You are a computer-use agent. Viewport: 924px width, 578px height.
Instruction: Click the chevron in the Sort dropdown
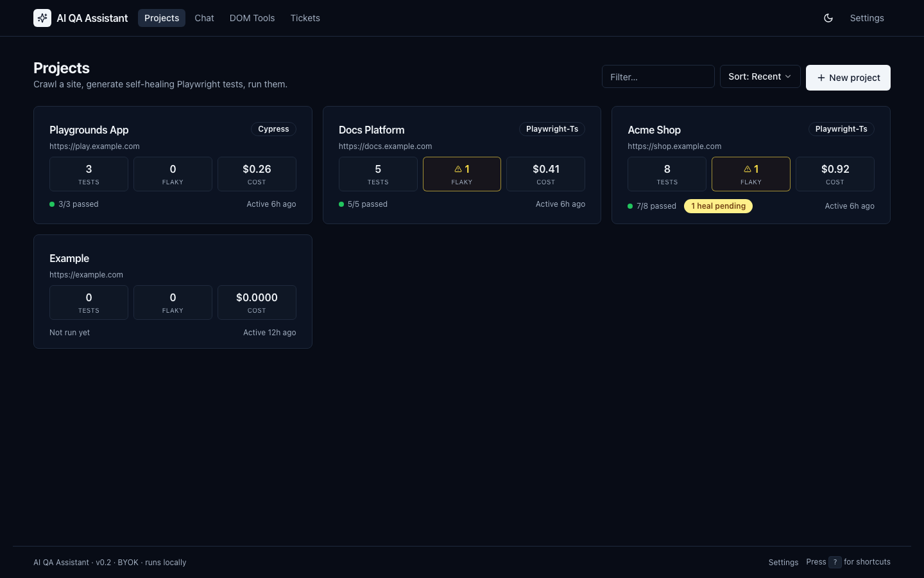pos(788,76)
